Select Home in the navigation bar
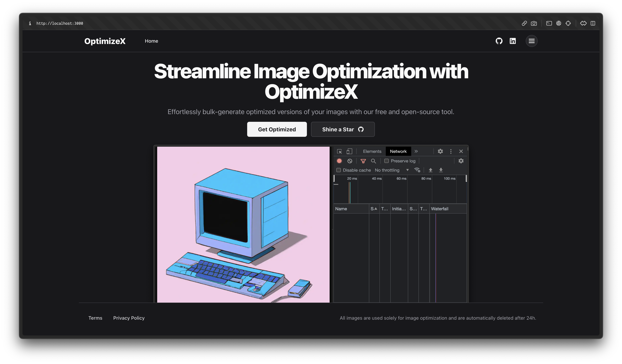This screenshot has height=364, width=622. [x=151, y=41]
